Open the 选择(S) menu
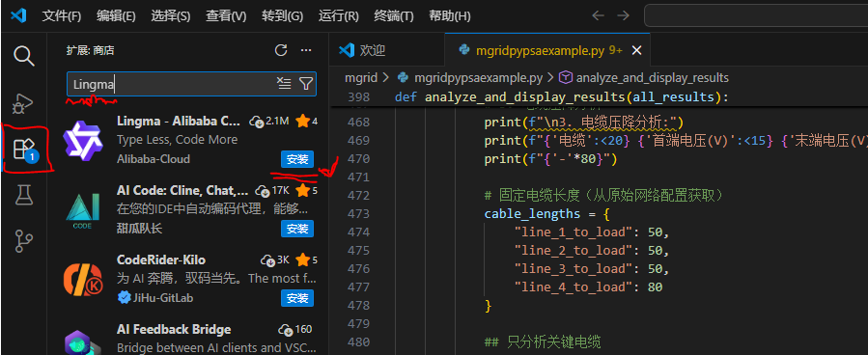Viewport: 868px width, 355px height. click(171, 16)
